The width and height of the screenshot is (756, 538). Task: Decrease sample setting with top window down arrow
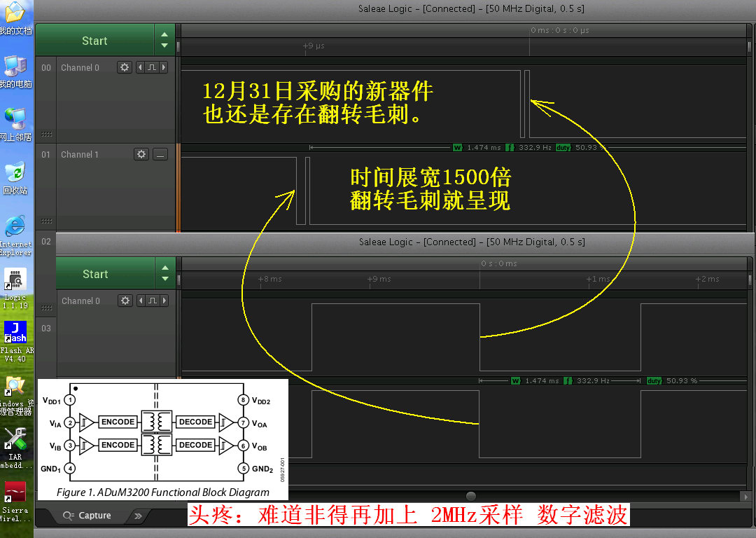pyautogui.click(x=164, y=46)
